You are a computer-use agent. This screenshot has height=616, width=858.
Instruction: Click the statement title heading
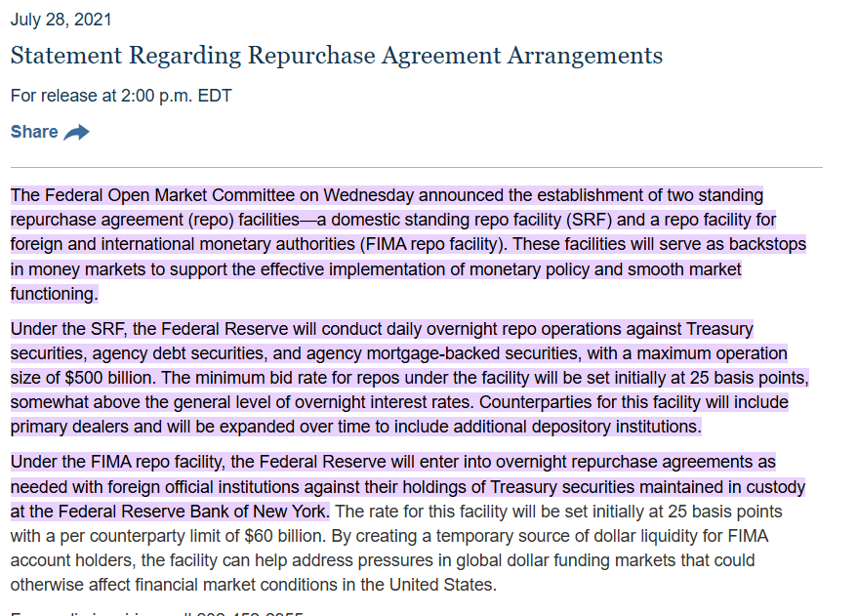coord(336,56)
